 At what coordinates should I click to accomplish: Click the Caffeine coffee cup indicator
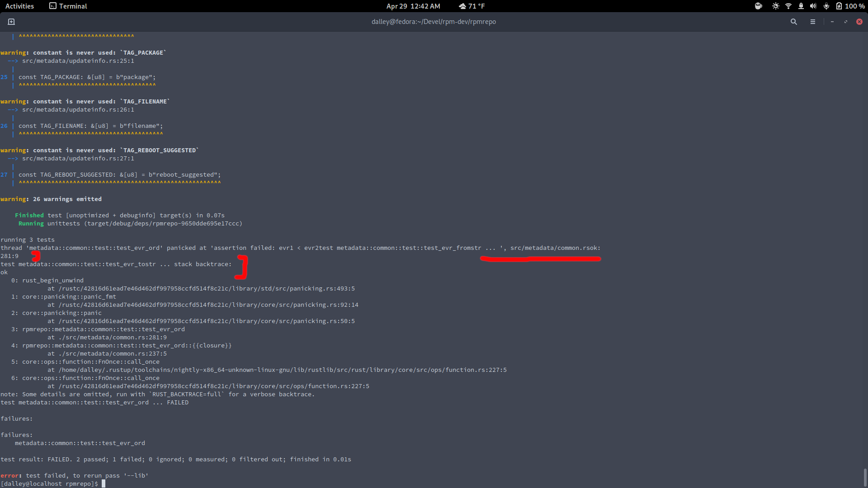[x=759, y=6]
